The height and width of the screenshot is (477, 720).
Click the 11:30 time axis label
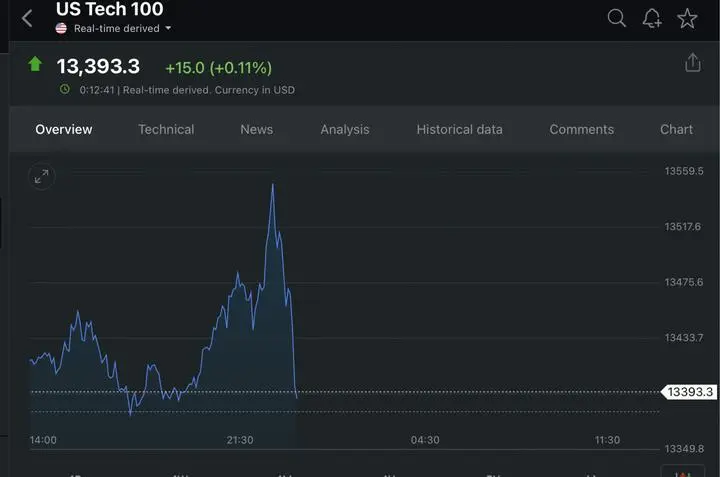point(607,440)
